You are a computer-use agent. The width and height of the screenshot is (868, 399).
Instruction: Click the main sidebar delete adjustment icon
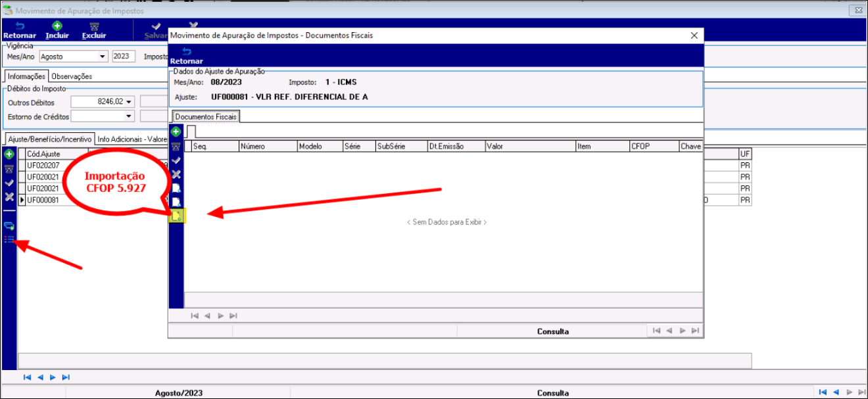pos(9,168)
